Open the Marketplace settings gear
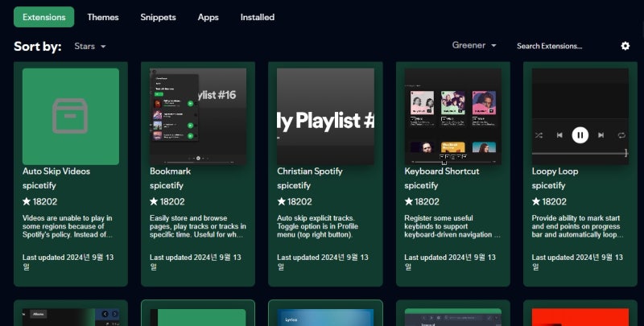This screenshot has width=644, height=326. [625, 46]
